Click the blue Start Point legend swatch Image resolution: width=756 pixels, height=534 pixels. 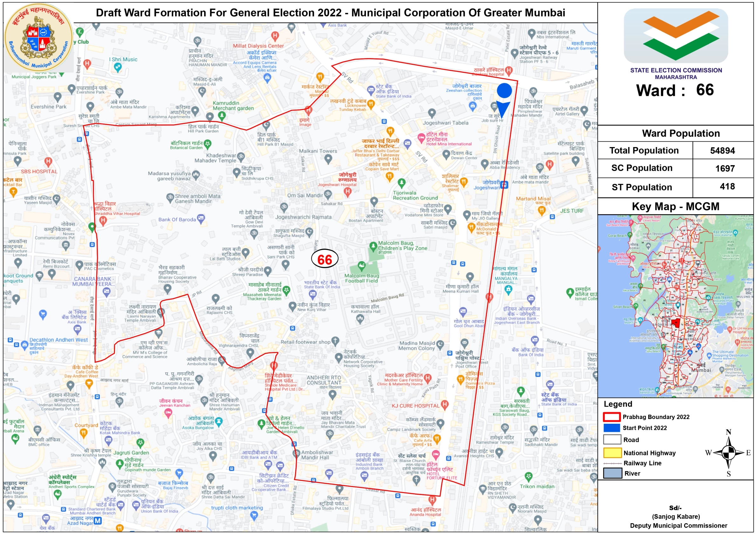612,428
